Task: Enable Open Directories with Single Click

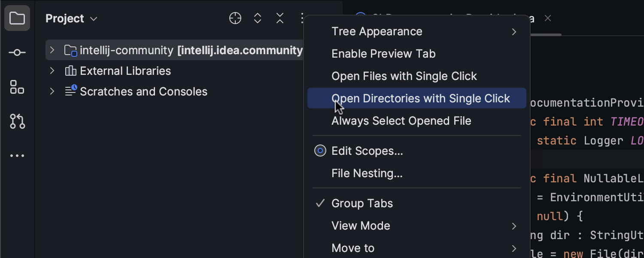Action: point(420,98)
